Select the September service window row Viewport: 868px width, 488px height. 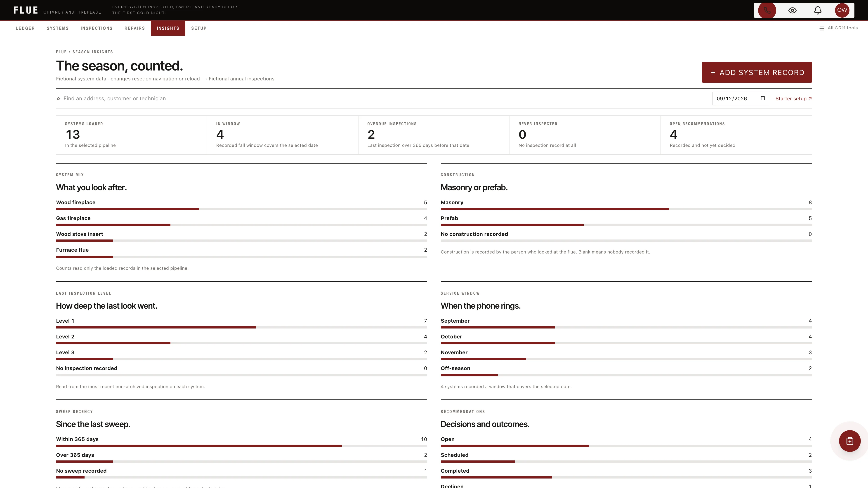[x=626, y=324]
